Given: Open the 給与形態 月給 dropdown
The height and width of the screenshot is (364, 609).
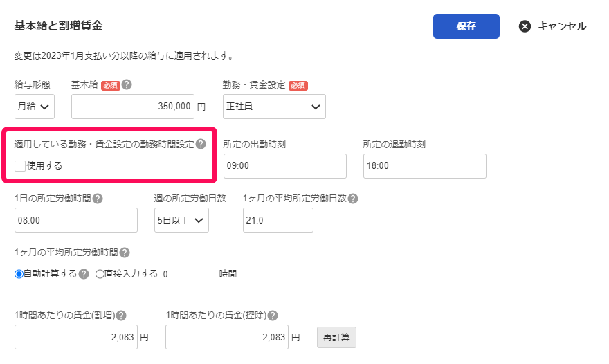Looking at the screenshot, I should (35, 107).
